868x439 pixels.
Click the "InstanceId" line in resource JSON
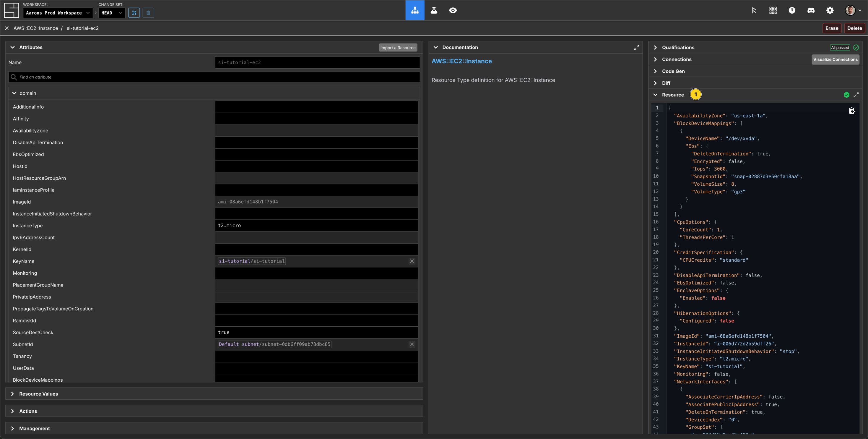[725, 344]
